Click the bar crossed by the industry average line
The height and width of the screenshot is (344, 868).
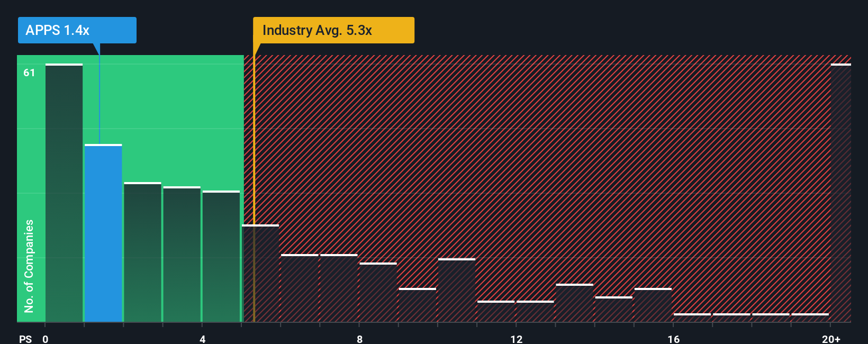(260, 273)
